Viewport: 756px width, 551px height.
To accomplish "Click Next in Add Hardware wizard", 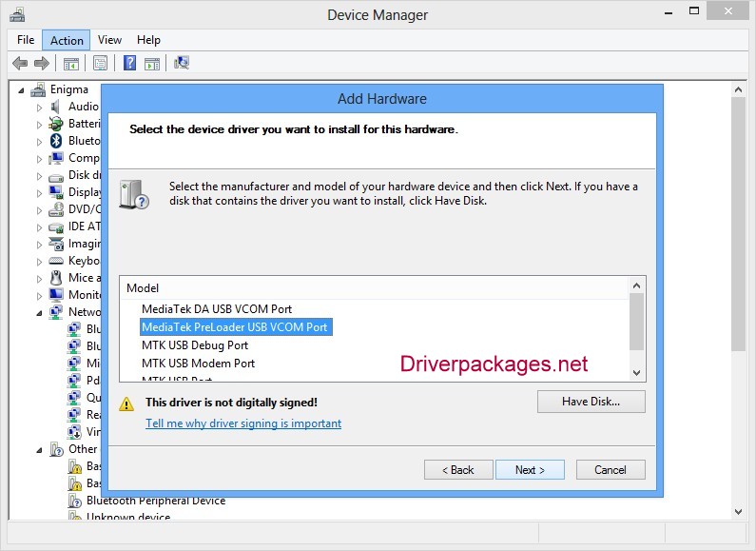I will tap(530, 470).
